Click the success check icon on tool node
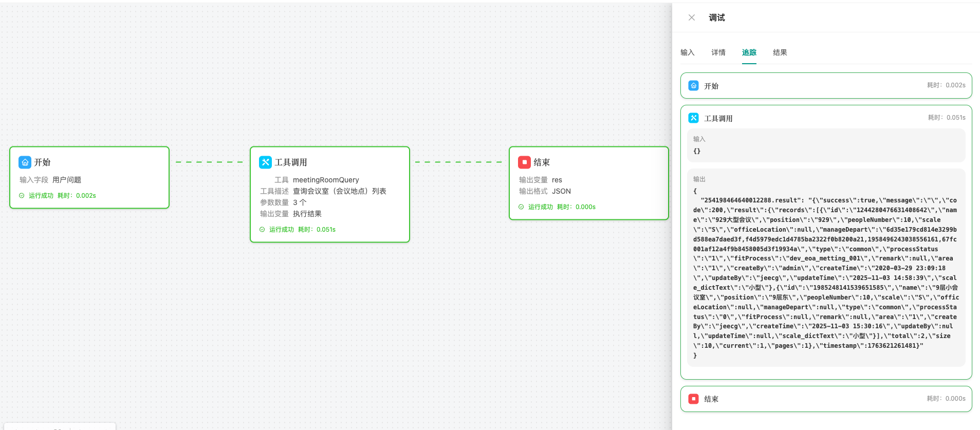Screen dimensions: 980x430 click(262, 230)
